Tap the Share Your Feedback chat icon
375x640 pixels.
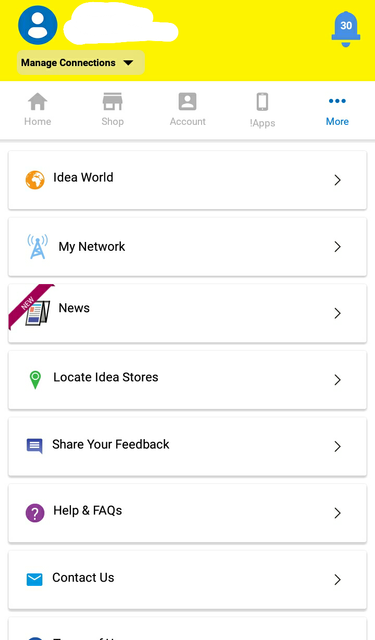coord(34,446)
